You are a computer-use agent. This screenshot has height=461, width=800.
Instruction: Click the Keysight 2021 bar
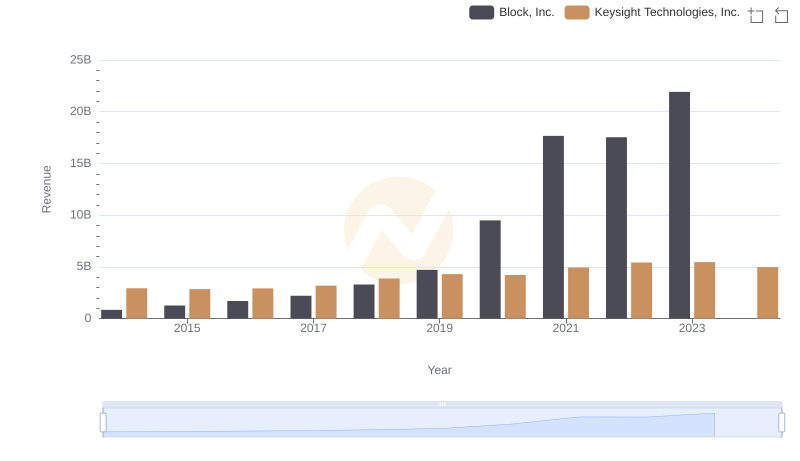pyautogui.click(x=579, y=293)
